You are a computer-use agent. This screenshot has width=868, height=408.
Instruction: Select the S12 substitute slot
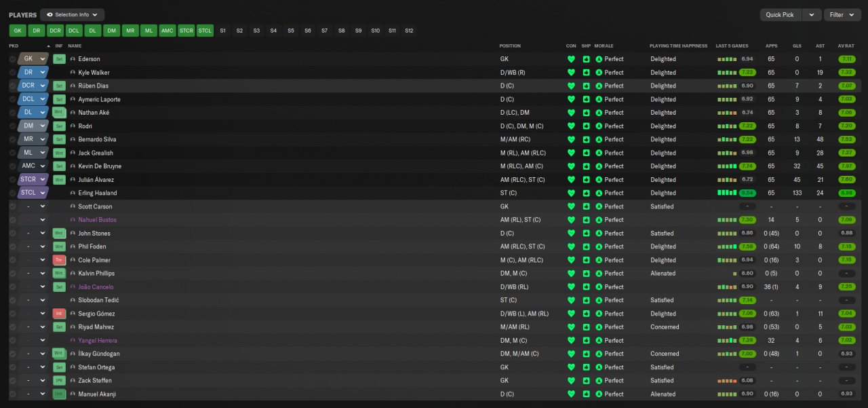(409, 31)
